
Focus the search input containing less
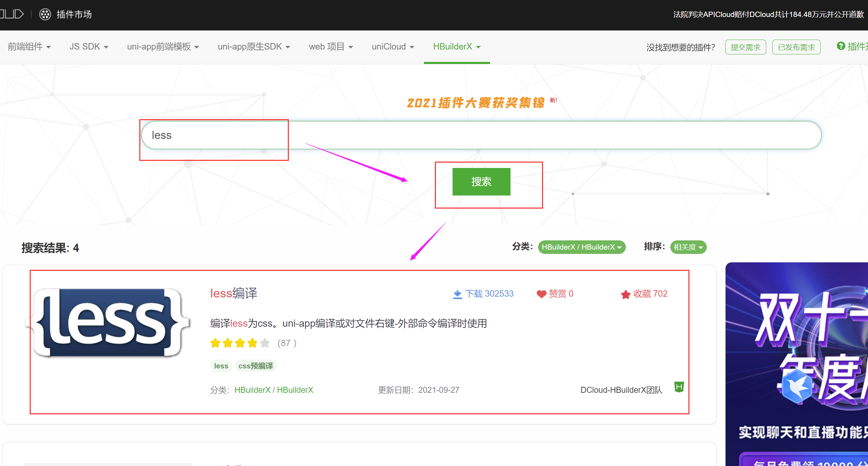pos(481,135)
